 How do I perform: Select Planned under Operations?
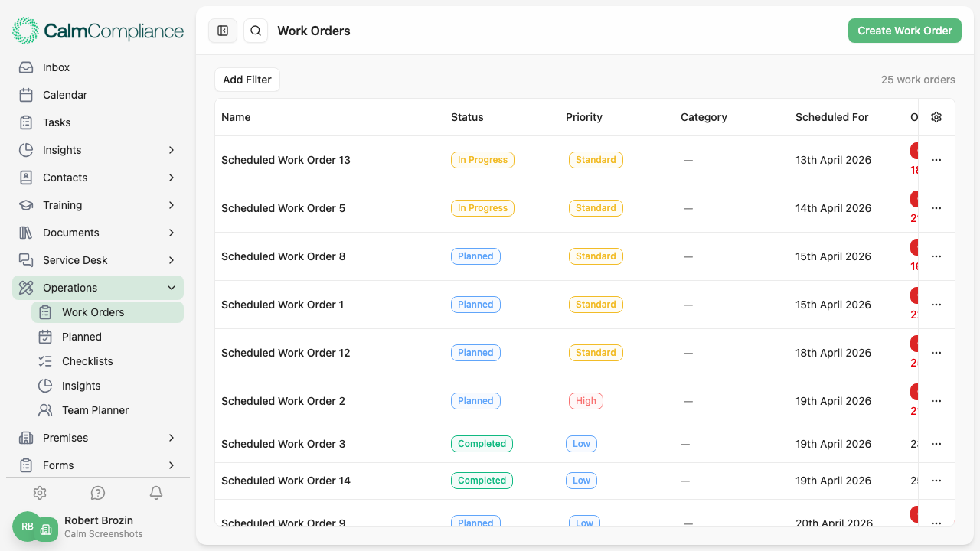[107, 337]
